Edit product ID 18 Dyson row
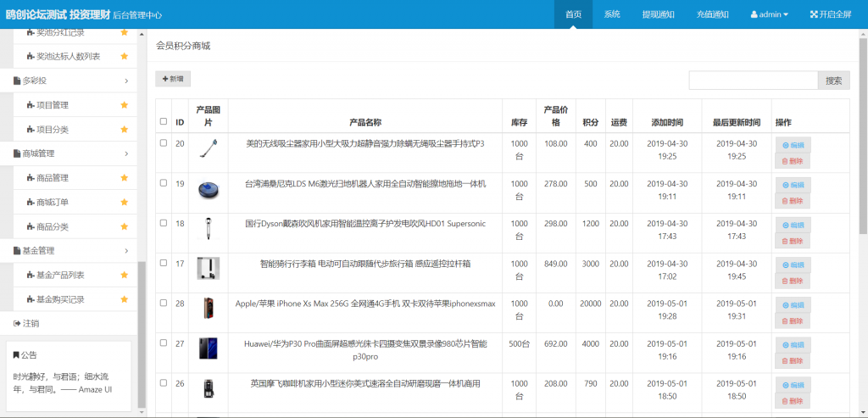The height and width of the screenshot is (418, 868). tap(793, 226)
